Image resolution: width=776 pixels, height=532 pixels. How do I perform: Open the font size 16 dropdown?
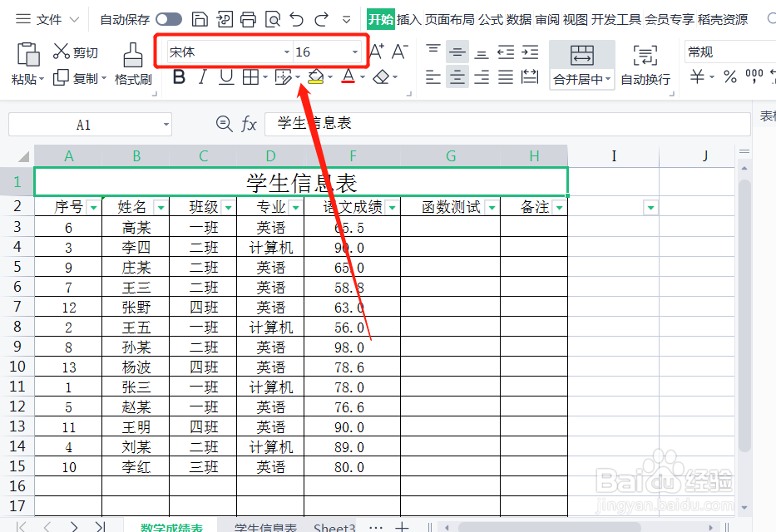click(x=354, y=50)
